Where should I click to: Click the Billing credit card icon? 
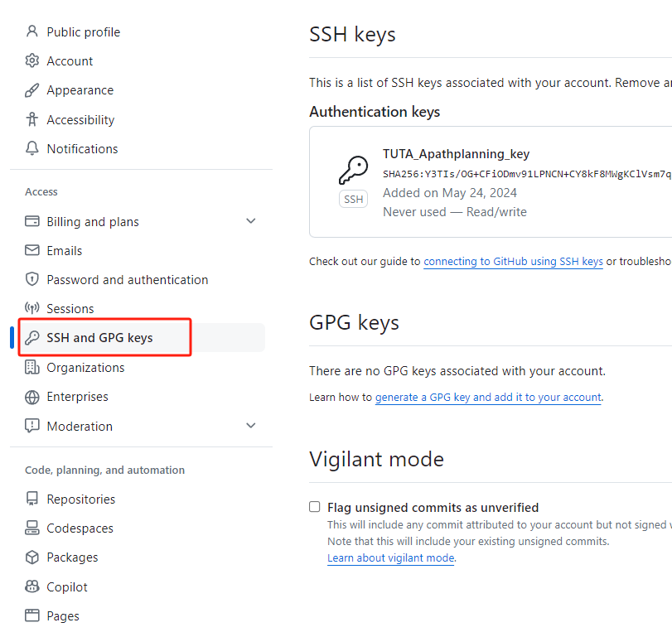click(x=32, y=221)
